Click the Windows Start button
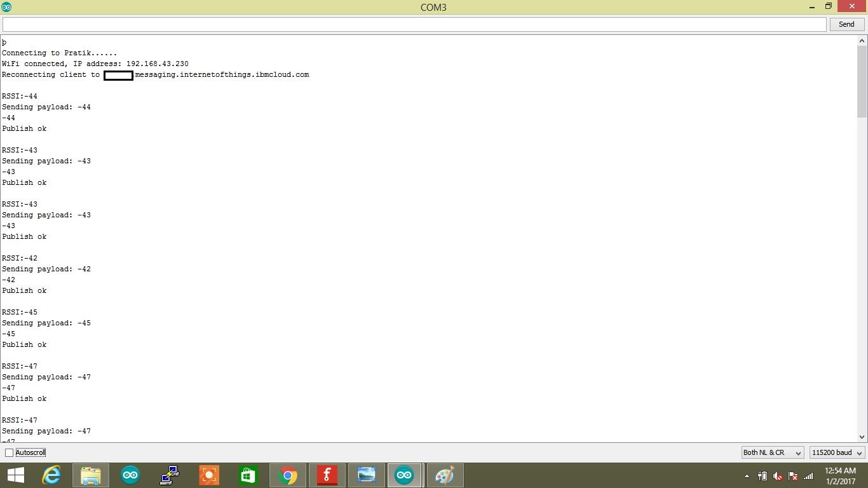The image size is (868, 488). tap(15, 475)
